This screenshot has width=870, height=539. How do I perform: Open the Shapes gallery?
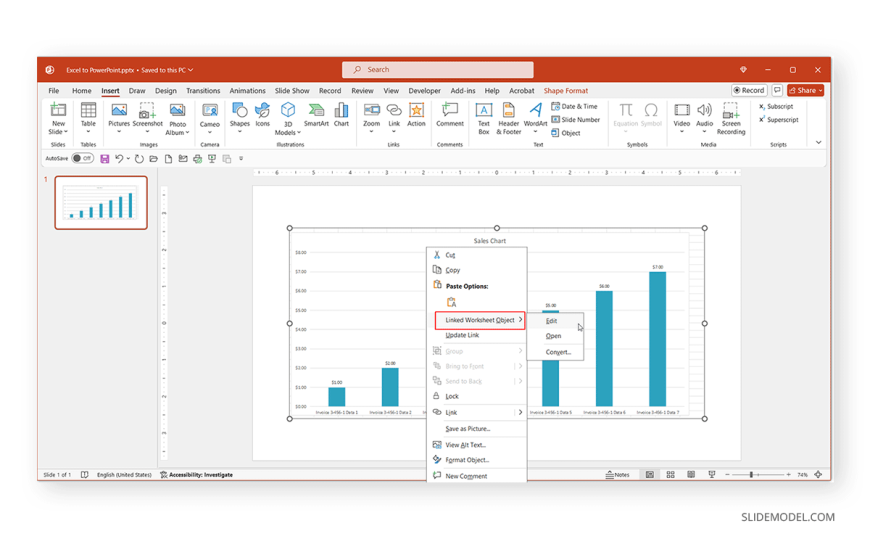pyautogui.click(x=240, y=117)
